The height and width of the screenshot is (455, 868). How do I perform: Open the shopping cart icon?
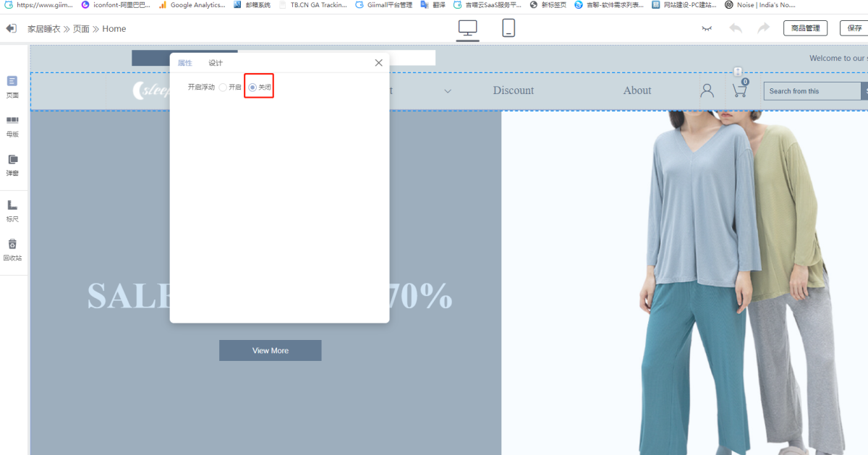(x=739, y=90)
